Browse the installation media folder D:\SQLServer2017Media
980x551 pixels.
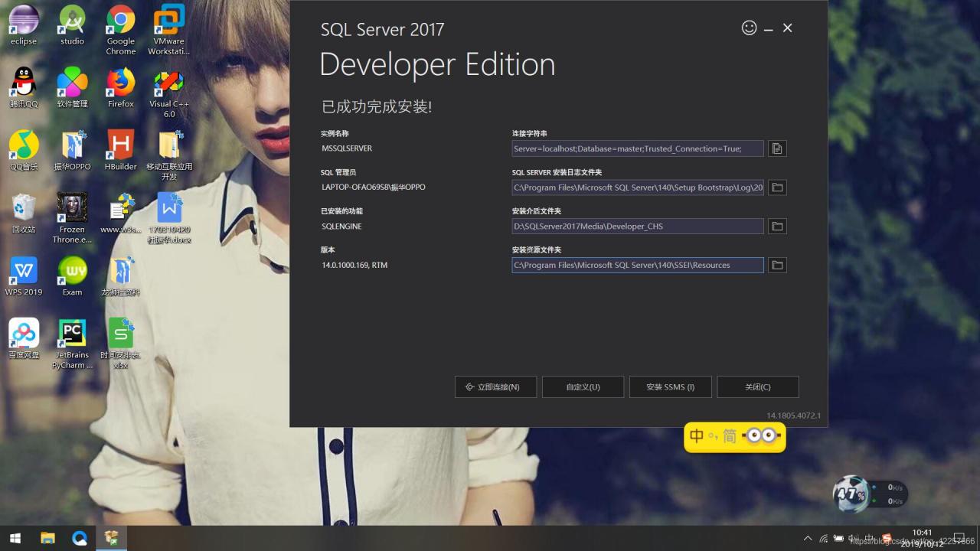(777, 227)
